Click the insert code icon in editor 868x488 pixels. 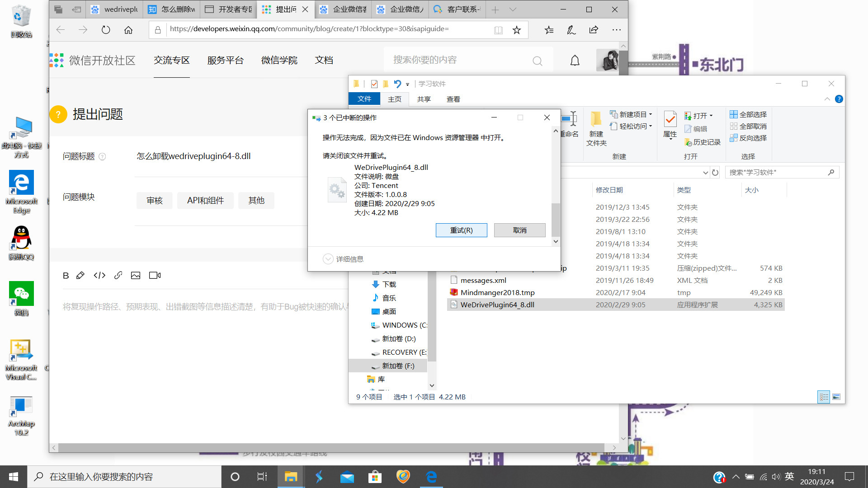point(99,275)
